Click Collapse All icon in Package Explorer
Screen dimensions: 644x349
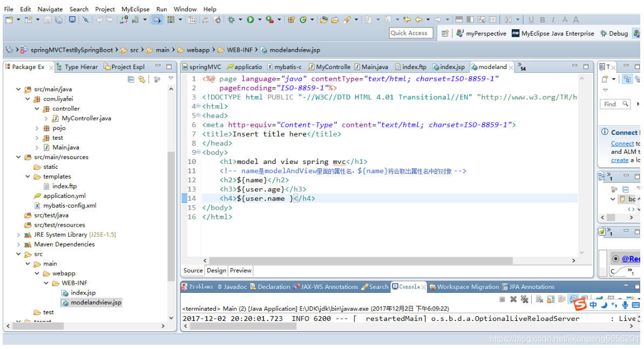point(131,79)
